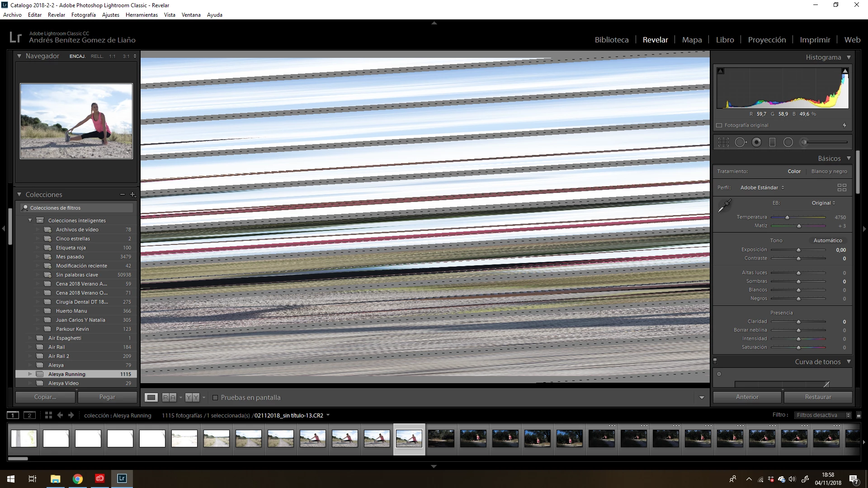The width and height of the screenshot is (868, 488).
Task: Click the Copiar... button
Action: 45,397
